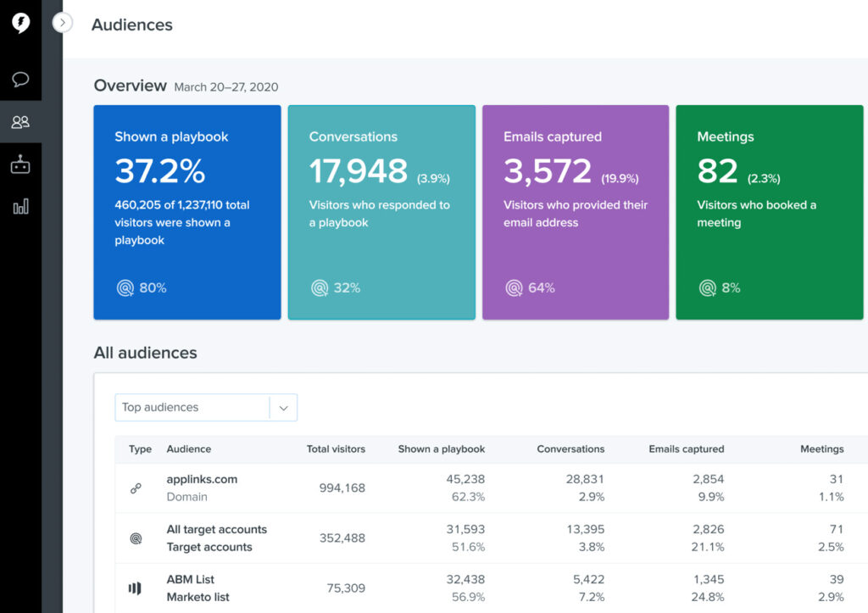Click the 3,572 emails captured figure

pyautogui.click(x=548, y=170)
